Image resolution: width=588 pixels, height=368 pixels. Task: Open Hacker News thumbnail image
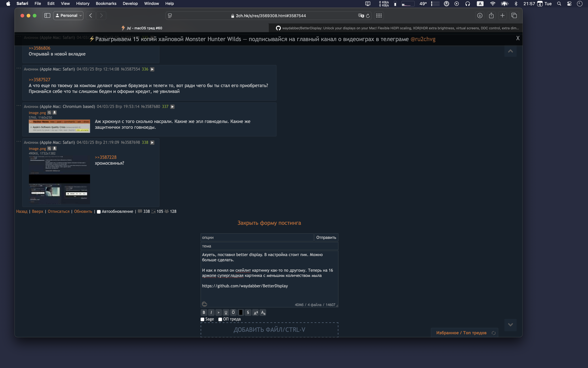pyautogui.click(x=59, y=126)
